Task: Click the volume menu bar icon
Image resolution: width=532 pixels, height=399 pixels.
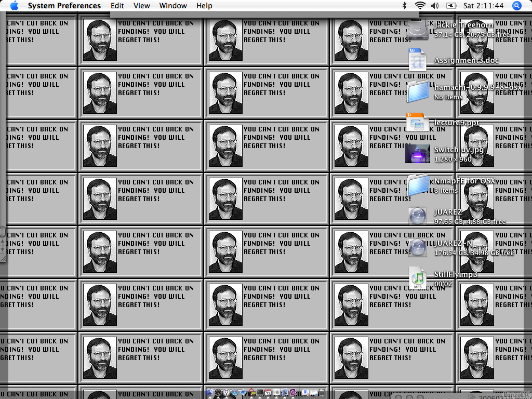Action: 435,5
